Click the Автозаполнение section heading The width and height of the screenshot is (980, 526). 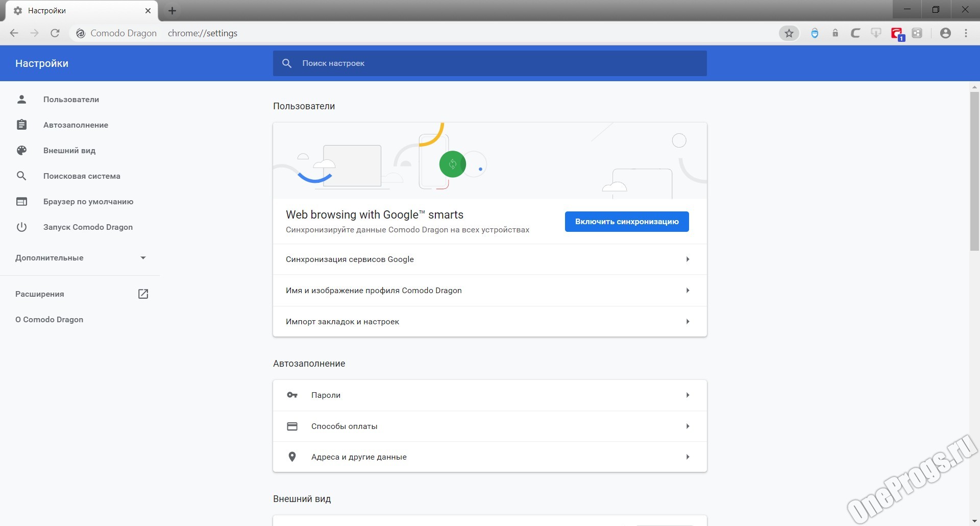pos(309,364)
